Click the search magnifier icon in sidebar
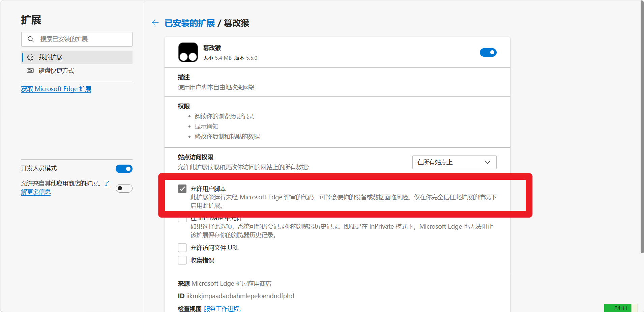Image resolution: width=644 pixels, height=312 pixels. 31,39
